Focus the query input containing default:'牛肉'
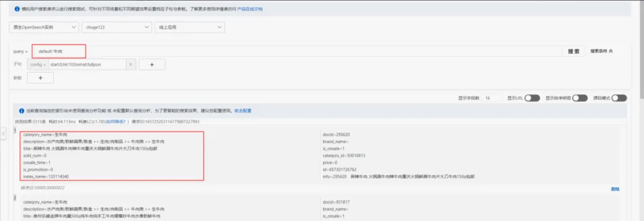Image resolution: width=644 pixels, height=221 pixels. [x=59, y=52]
